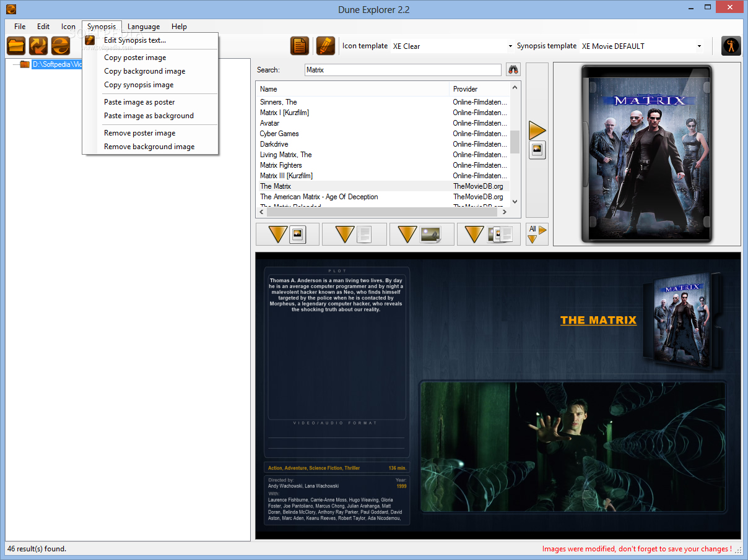Click the 46 result(s) found status text
This screenshot has height=560, width=748.
[x=37, y=549]
